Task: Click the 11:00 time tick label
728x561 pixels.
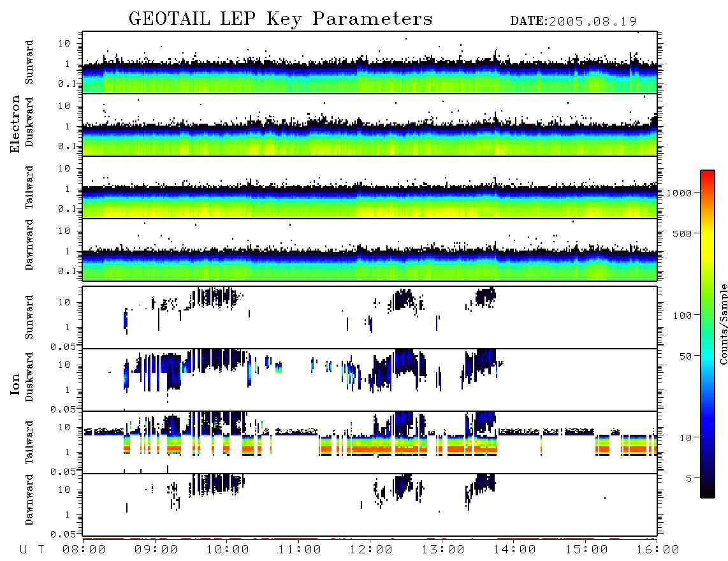Action: 300,550
